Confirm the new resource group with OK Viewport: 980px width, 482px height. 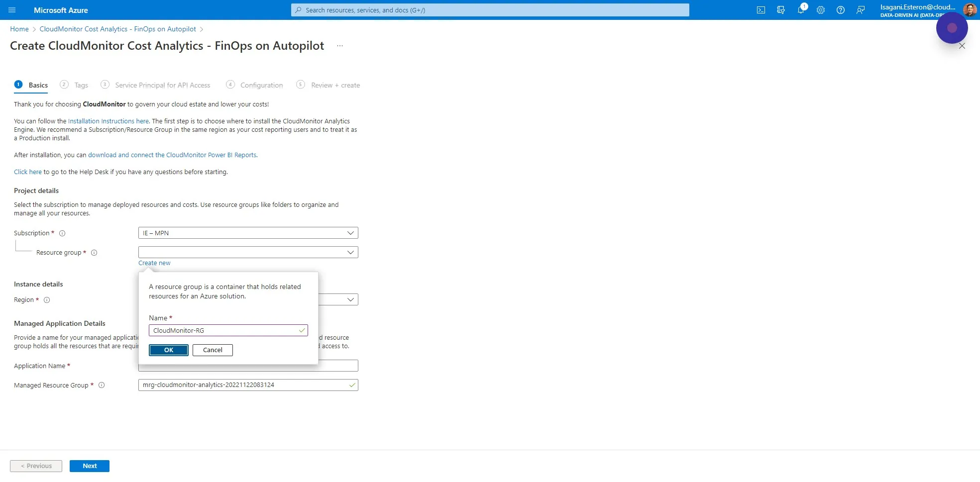coord(169,350)
